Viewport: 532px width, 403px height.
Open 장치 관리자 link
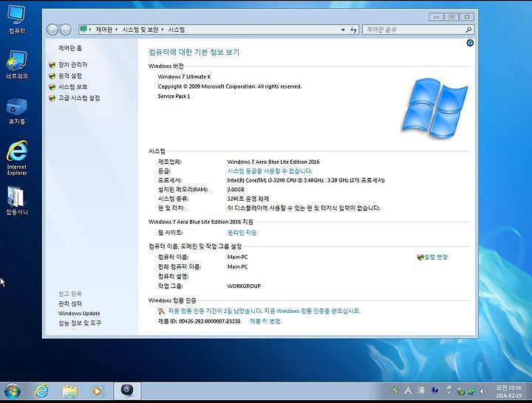(x=72, y=64)
